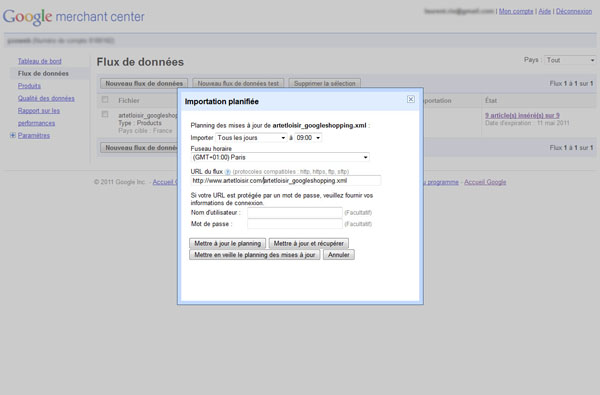This screenshot has width=600, height=395.
Task: Click the Fichier column header
Action: pos(129,101)
